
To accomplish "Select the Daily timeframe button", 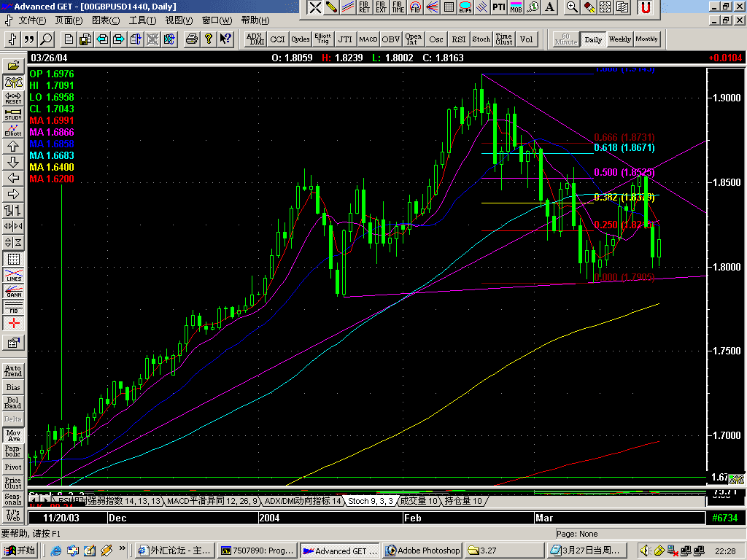I will coord(593,39).
